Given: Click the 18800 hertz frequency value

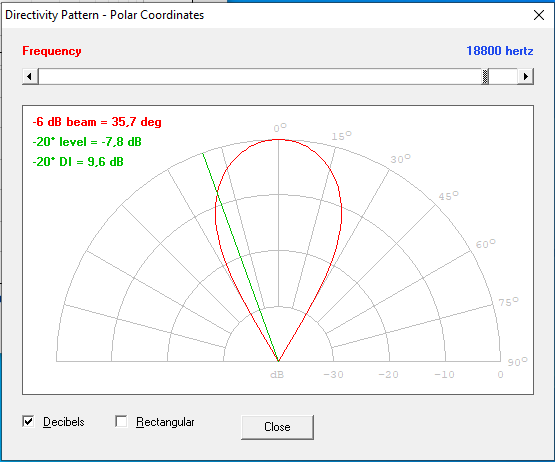Looking at the screenshot, I should pyautogui.click(x=499, y=51).
